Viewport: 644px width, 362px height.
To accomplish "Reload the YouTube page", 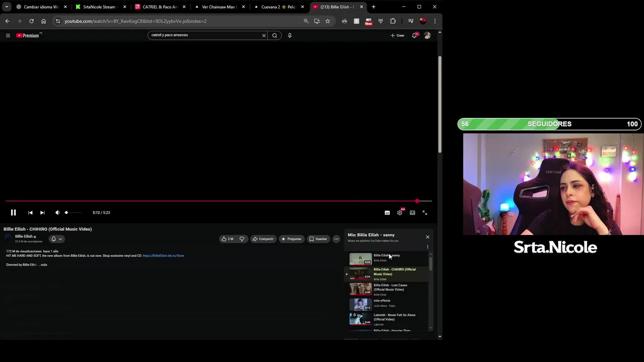I will (x=31, y=21).
